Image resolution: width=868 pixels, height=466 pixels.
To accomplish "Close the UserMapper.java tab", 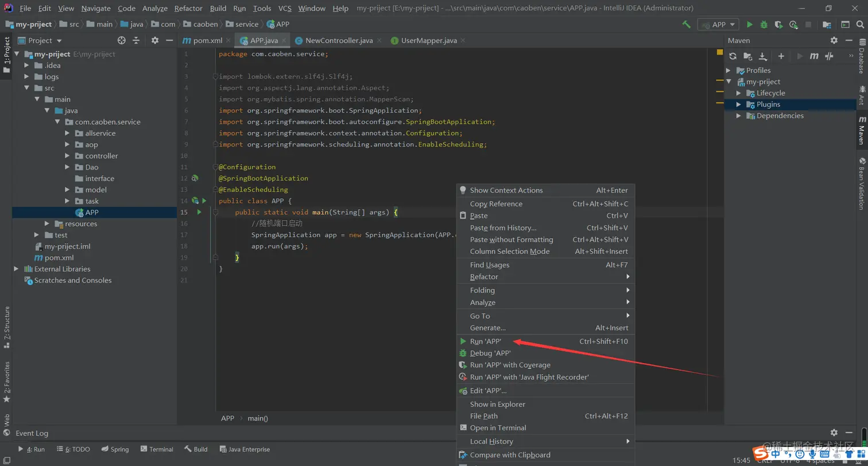I will click(x=463, y=40).
